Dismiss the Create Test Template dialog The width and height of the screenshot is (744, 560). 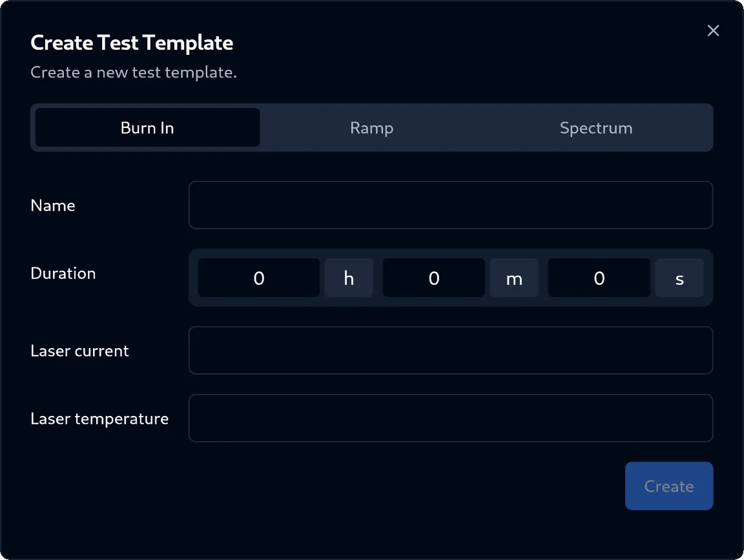(x=713, y=30)
